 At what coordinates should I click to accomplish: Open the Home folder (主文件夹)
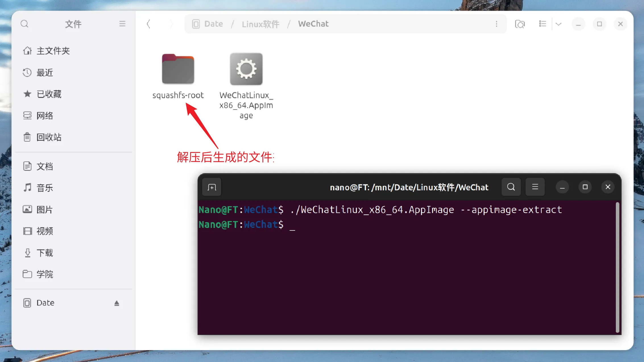pos(73,51)
